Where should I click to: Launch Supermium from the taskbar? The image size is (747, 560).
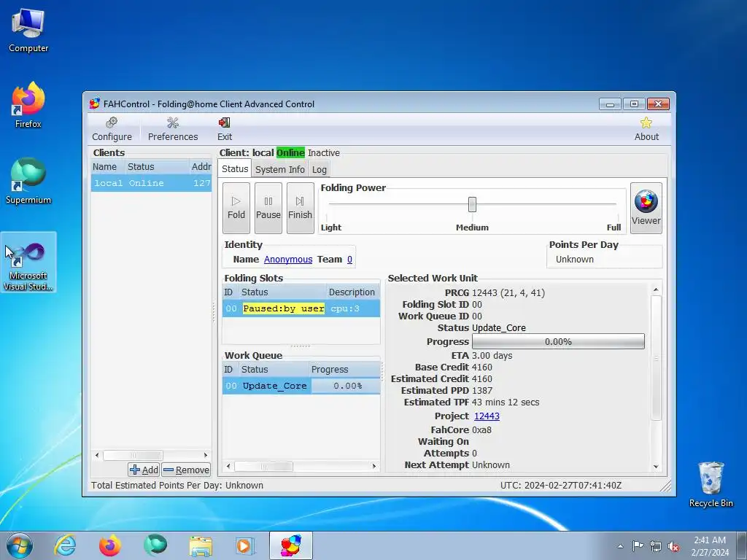coord(155,545)
